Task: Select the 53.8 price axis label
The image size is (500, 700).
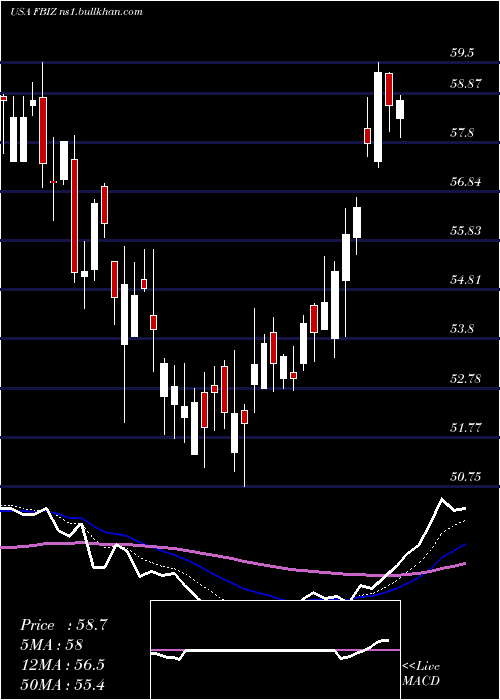Action: 462,329
